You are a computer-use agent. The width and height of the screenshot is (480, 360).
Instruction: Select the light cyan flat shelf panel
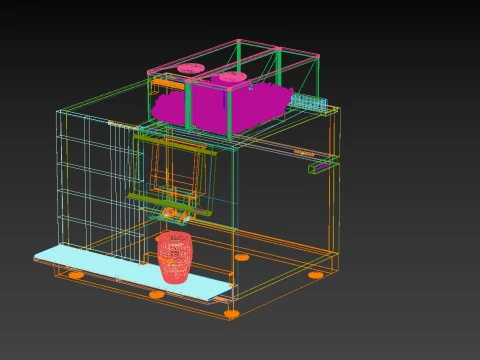(133, 273)
